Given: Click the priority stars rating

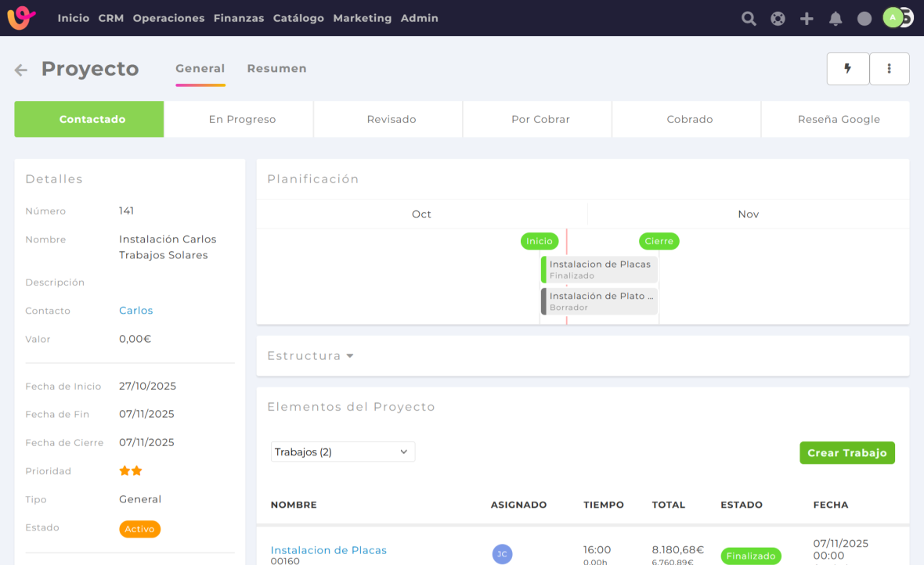Looking at the screenshot, I should [x=130, y=471].
